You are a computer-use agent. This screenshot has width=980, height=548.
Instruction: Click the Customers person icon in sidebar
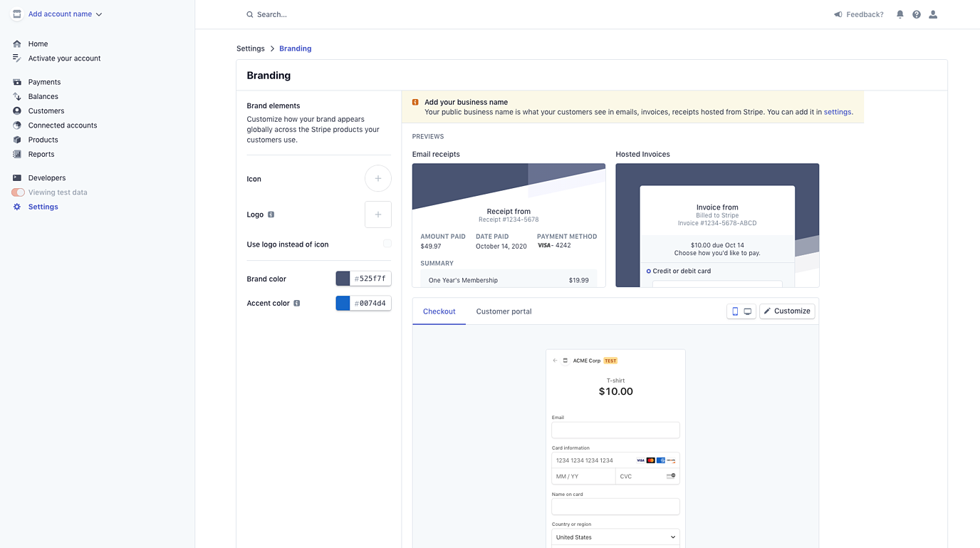17,110
